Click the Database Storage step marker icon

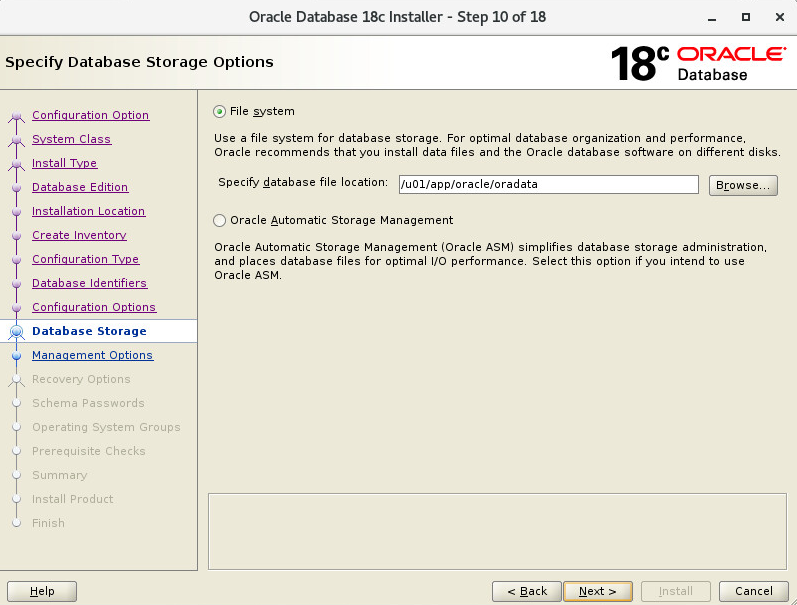pos(16,331)
